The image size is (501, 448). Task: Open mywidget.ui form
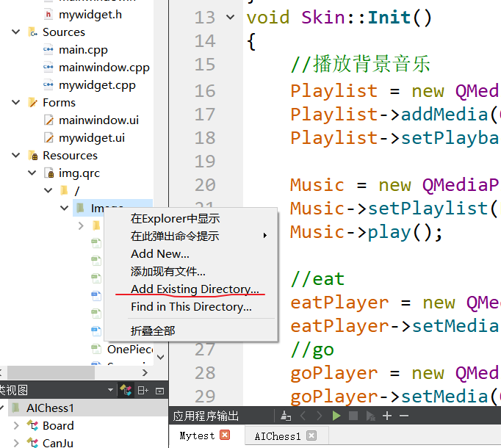(92, 138)
